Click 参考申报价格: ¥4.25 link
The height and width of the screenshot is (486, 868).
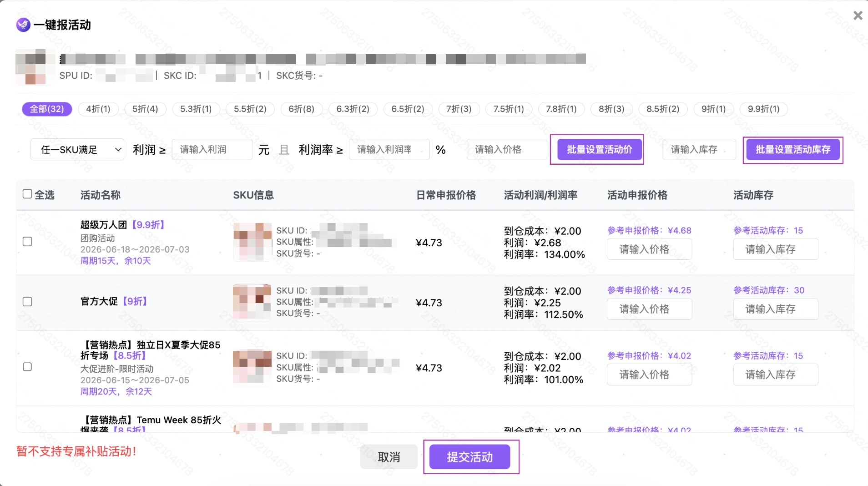[649, 290]
